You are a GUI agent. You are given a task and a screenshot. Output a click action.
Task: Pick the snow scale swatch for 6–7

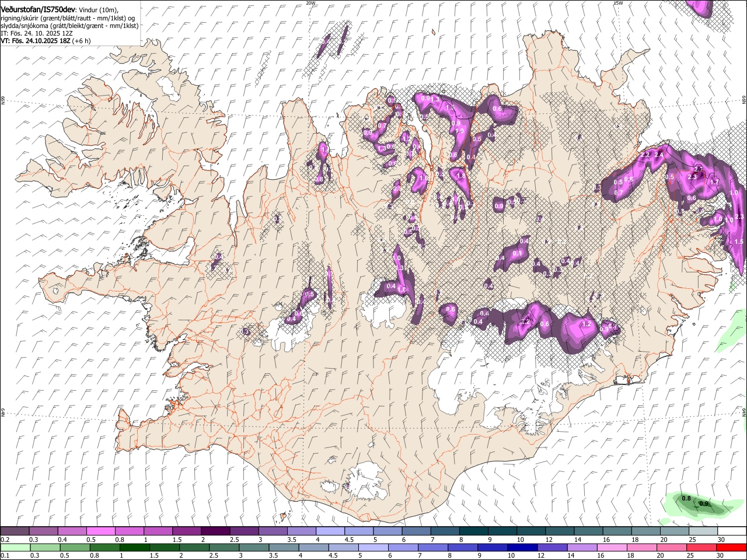(x=417, y=531)
